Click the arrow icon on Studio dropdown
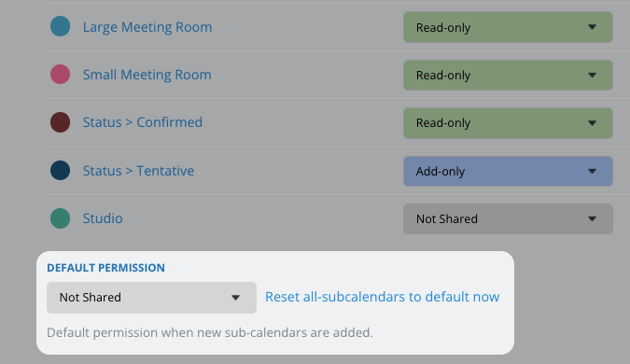The width and height of the screenshot is (630, 364). click(x=592, y=219)
